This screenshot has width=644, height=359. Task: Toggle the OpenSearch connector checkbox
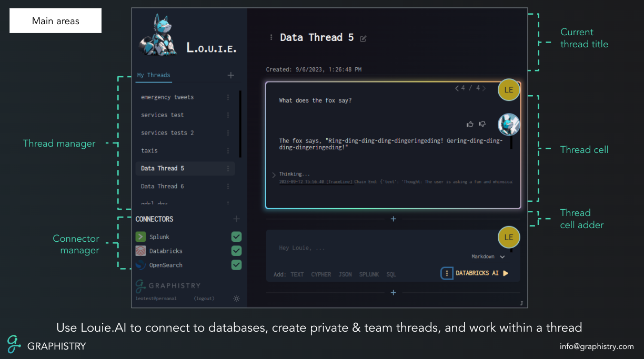coord(237,265)
